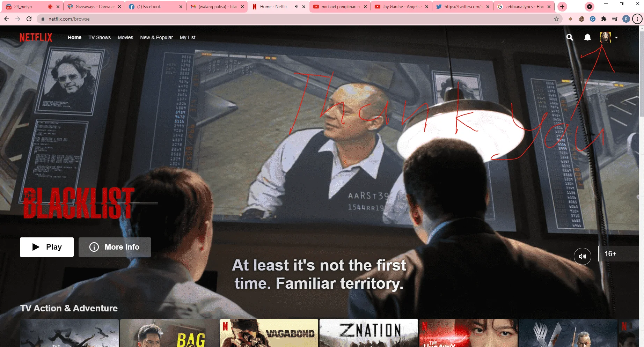Open New & Popular section
Image resolution: width=644 pixels, height=347 pixels.
coord(156,37)
